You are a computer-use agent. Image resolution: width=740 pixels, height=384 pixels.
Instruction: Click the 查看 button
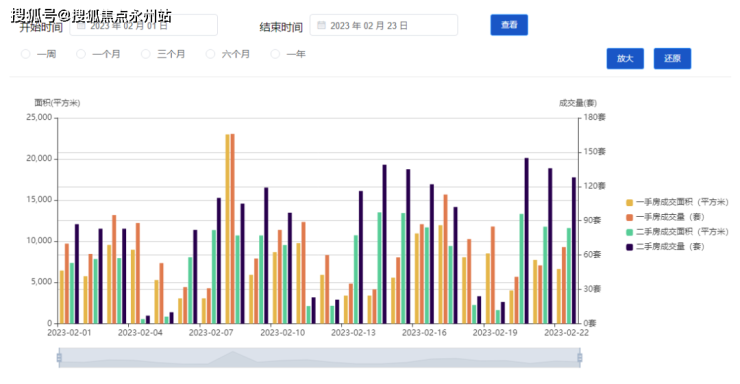[x=509, y=25]
